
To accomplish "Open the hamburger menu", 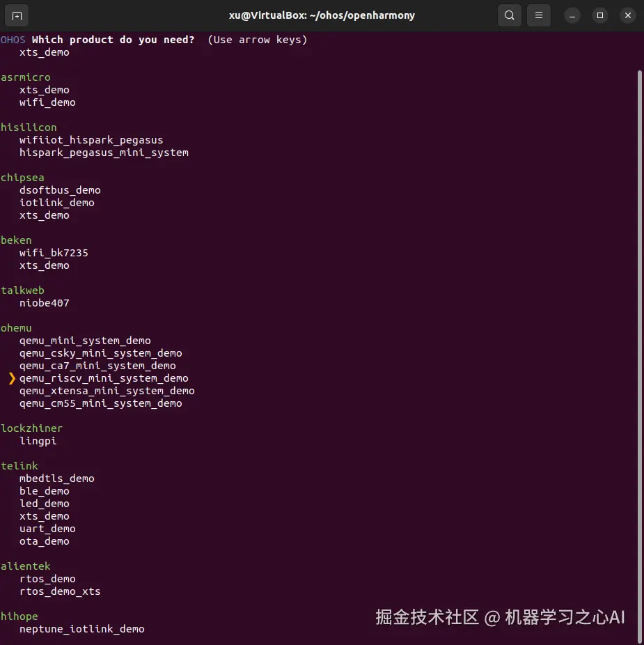I will point(538,15).
